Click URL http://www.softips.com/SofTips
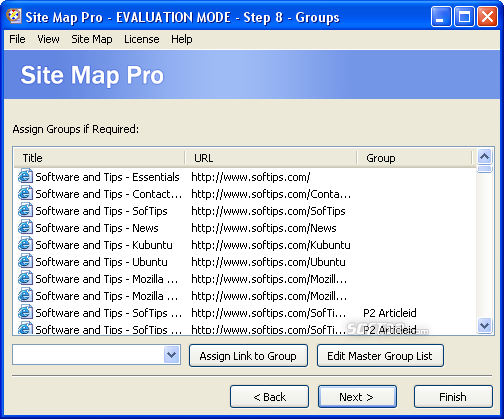The image size is (504, 419). point(268,211)
